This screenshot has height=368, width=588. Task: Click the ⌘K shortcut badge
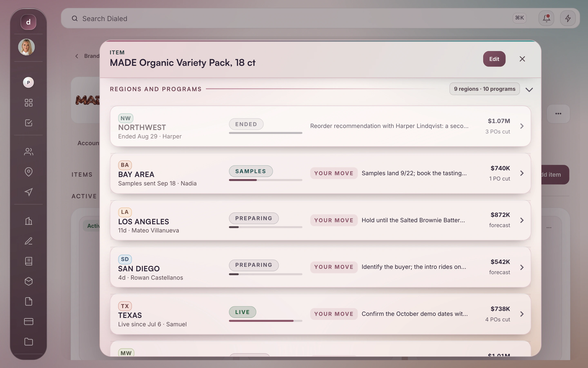tap(519, 18)
